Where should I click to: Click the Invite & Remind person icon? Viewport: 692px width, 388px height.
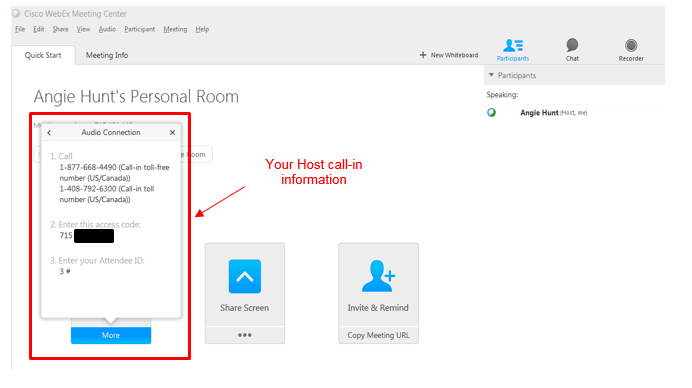[x=378, y=276]
